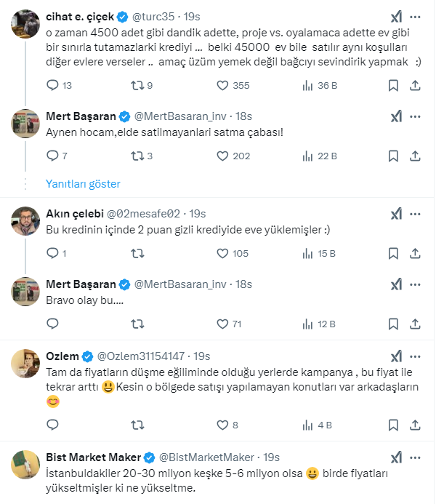The width and height of the screenshot is (436, 504).
Task: Like cihat e. çiçek's tweet
Action: (224, 86)
